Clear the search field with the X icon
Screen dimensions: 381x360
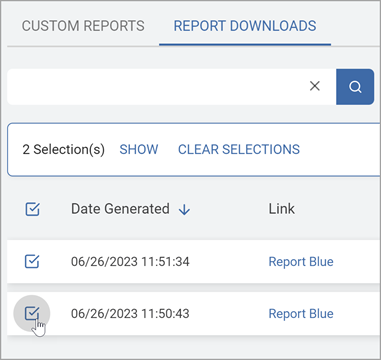[315, 86]
